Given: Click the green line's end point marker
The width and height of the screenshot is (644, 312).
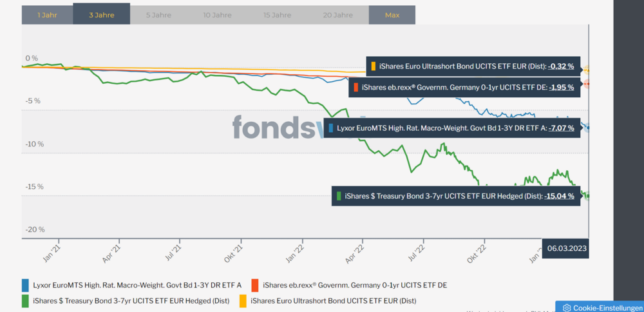Looking at the screenshot, I should (x=588, y=196).
